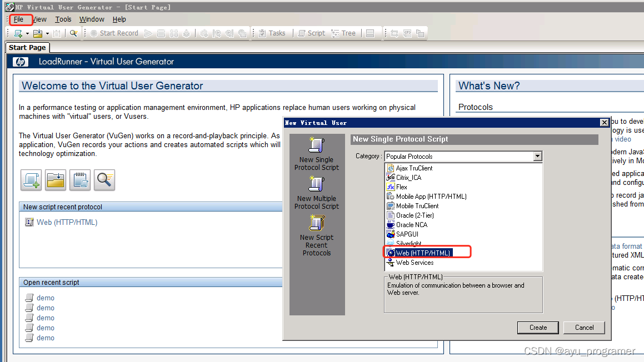Open the Window menu
The width and height of the screenshot is (644, 362).
[92, 19]
